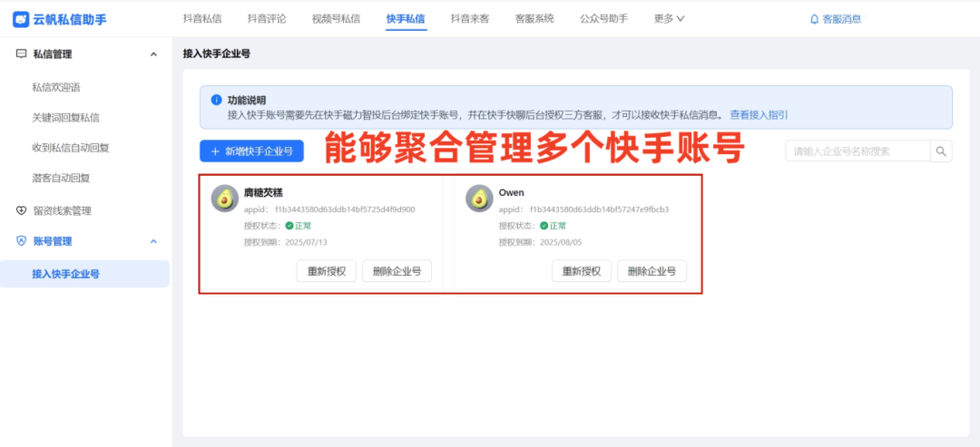Click green 正常 status icon expiring 2025/07/13
Image resolution: width=980 pixels, height=447 pixels.
[x=289, y=226]
